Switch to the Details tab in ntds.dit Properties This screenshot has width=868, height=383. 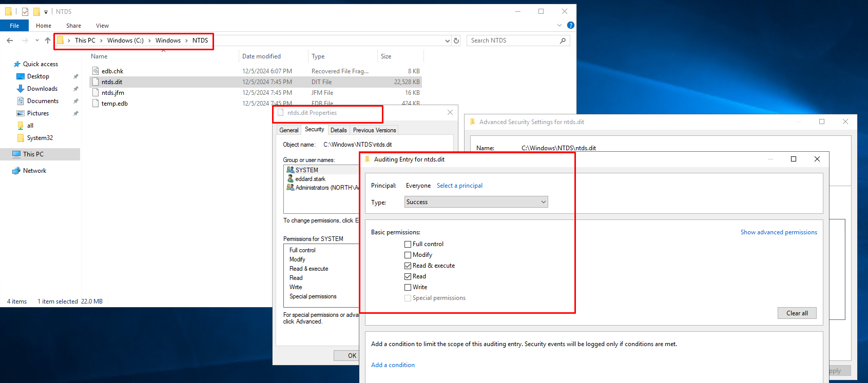pyautogui.click(x=338, y=130)
